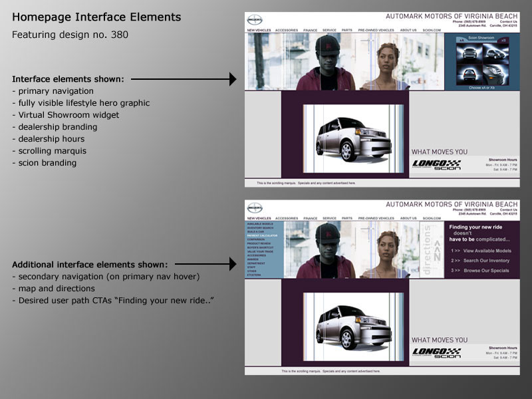This screenshot has height=399, width=532.
Task: Click the Scion logo in the upper mockup
Action: coord(255,20)
